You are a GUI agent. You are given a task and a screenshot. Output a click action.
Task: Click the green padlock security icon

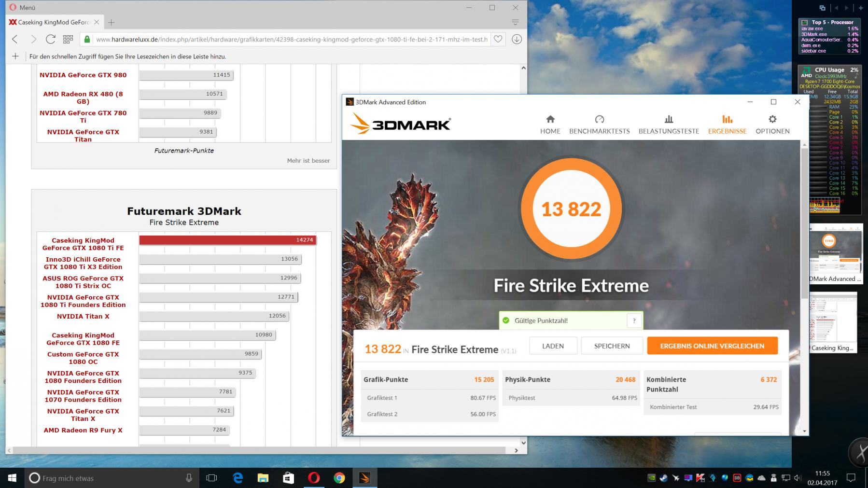point(86,39)
